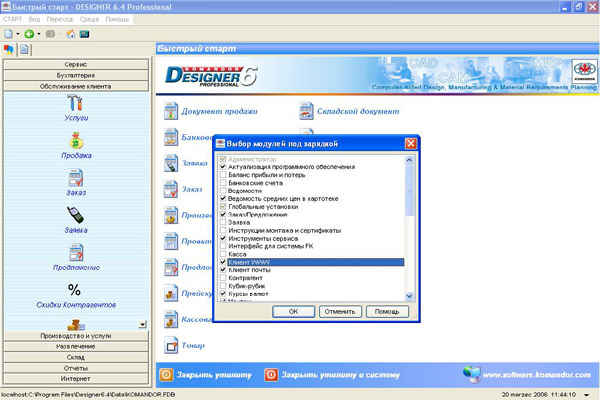Toggle Глобальные установки checkbox
The image size is (600, 400).
[223, 207]
